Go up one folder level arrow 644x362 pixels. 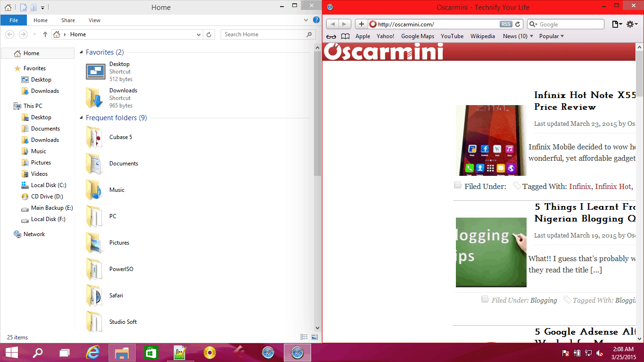[x=45, y=34]
